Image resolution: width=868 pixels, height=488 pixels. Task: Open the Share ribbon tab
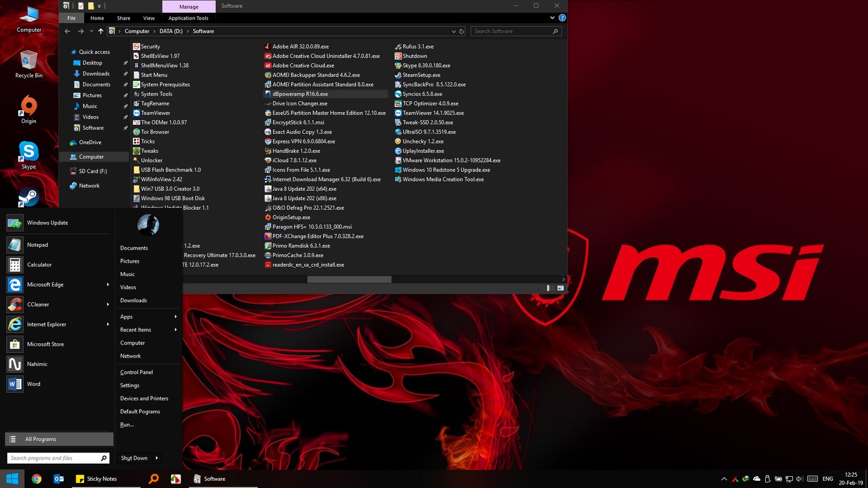click(123, 18)
